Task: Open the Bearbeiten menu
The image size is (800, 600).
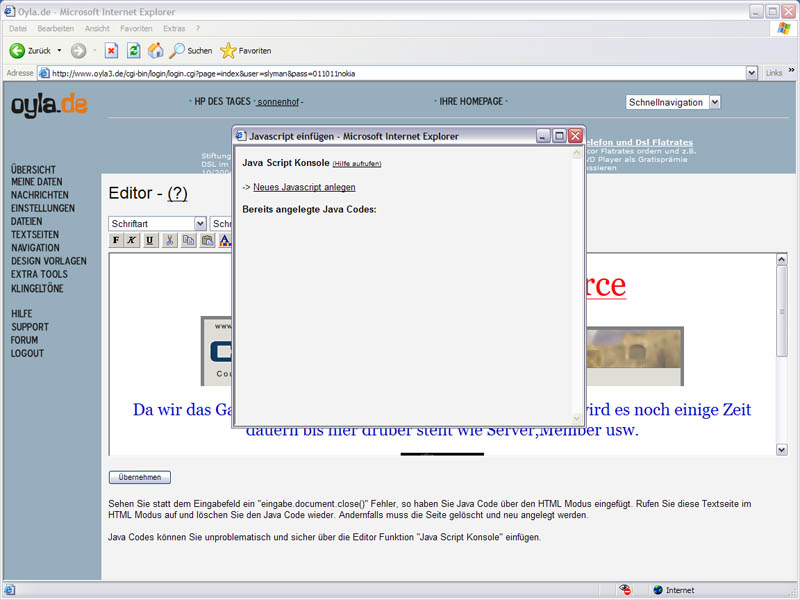Action: point(56,29)
